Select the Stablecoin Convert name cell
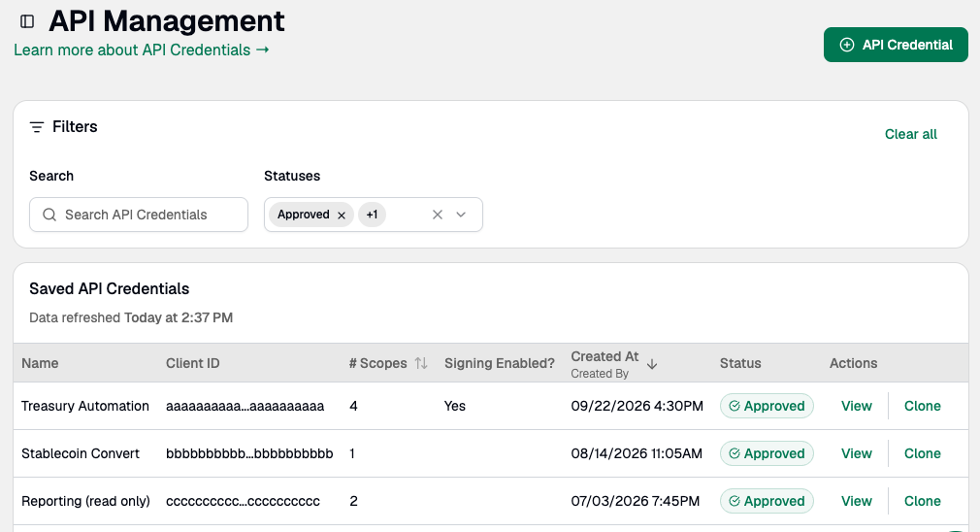This screenshot has height=532, width=980. pyautogui.click(x=80, y=453)
